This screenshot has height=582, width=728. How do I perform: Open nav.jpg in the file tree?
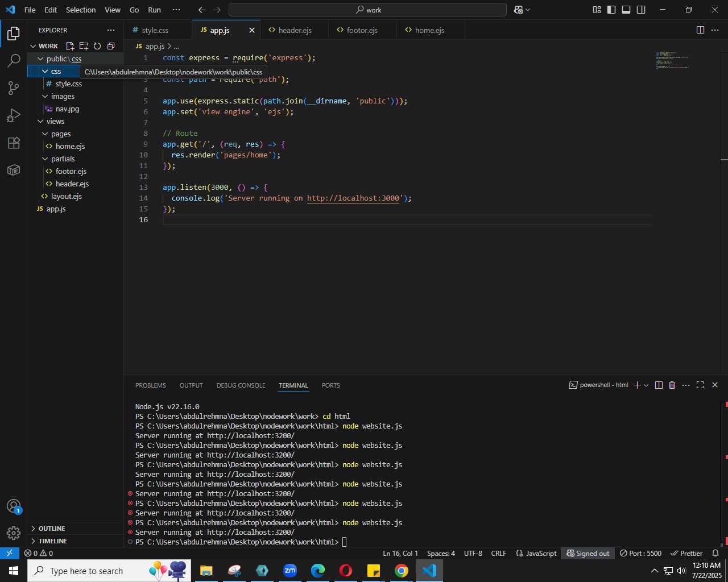[75, 109]
